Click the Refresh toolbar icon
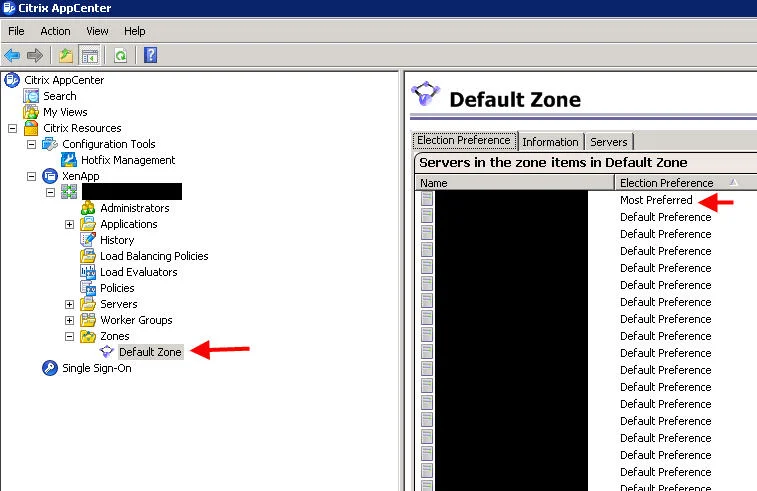The width and height of the screenshot is (757, 491). coord(120,56)
